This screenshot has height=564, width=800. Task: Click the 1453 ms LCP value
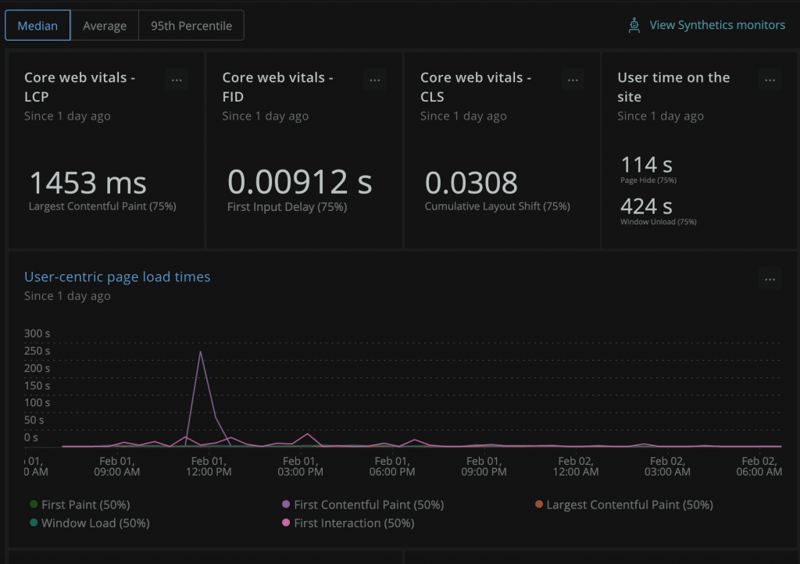pos(88,183)
